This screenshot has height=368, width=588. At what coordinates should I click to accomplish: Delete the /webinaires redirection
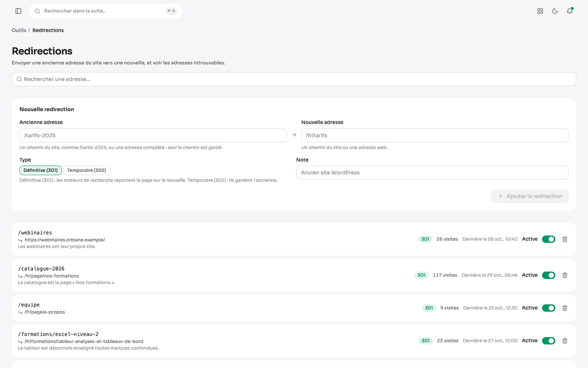point(565,239)
